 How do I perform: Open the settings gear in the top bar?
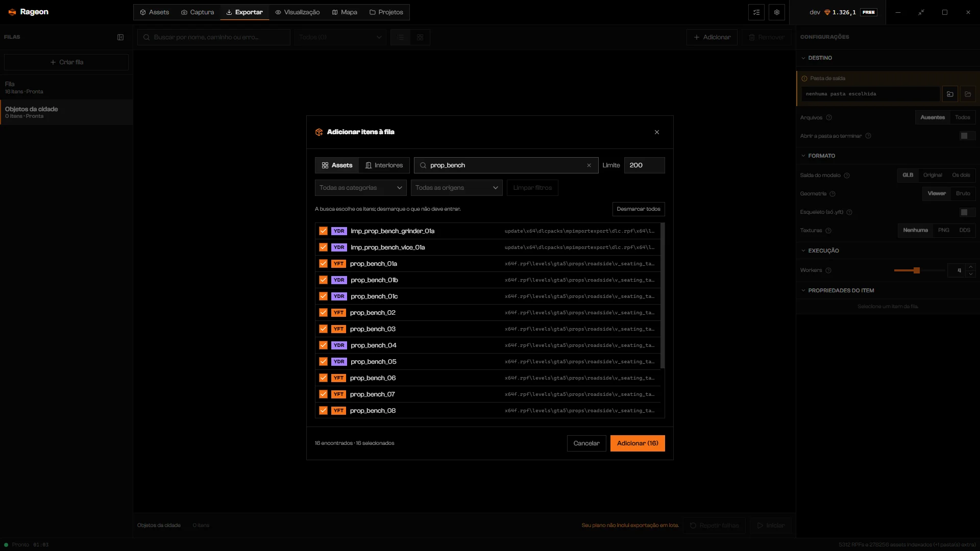pos(777,12)
